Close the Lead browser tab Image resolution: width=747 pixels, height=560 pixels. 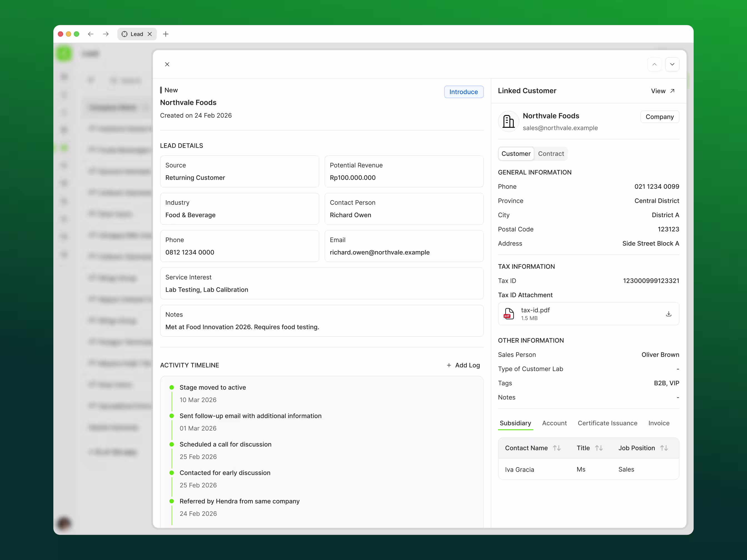pyautogui.click(x=150, y=34)
